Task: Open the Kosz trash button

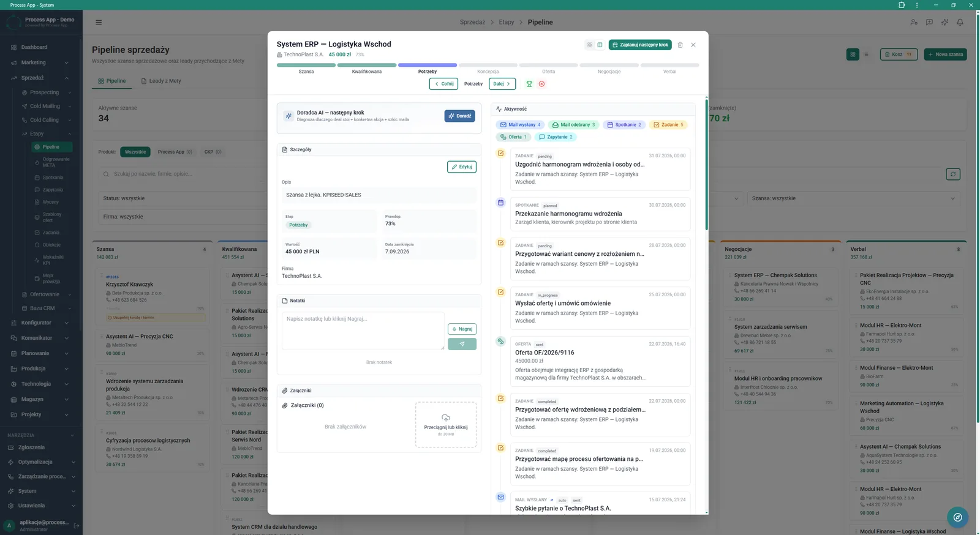Action: [x=899, y=54]
